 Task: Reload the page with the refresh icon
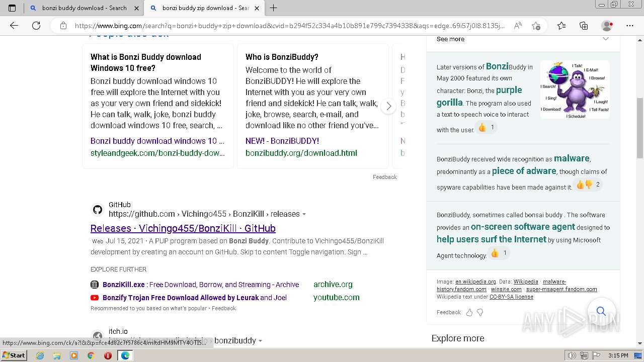[36, 26]
